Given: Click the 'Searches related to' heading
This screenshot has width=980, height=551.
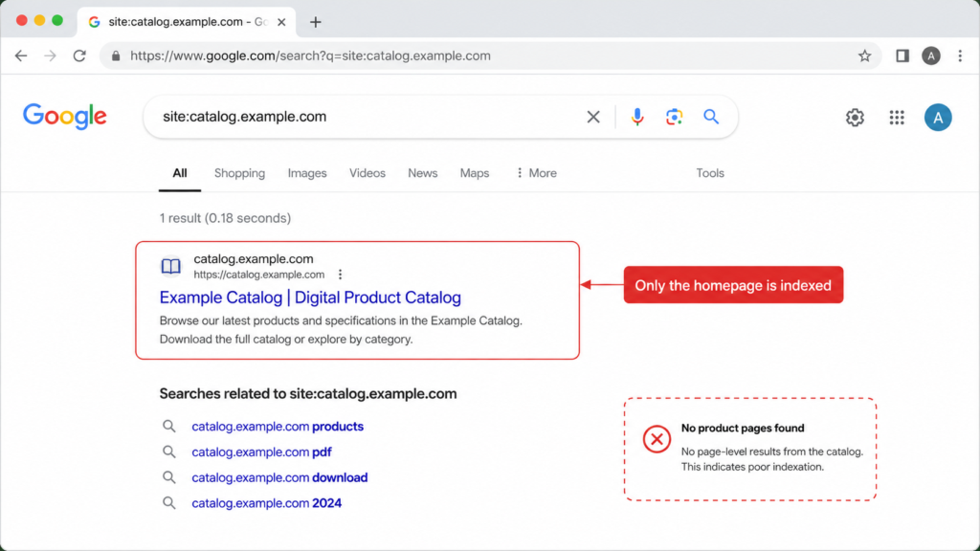Looking at the screenshot, I should click(308, 393).
